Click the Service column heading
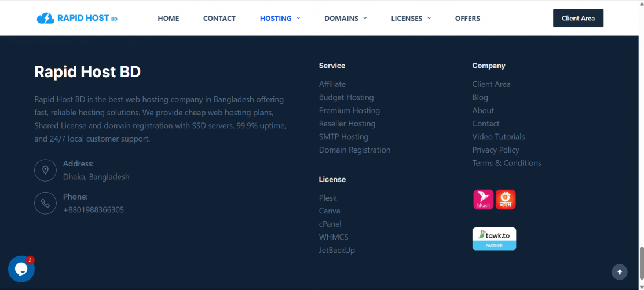 tap(332, 66)
